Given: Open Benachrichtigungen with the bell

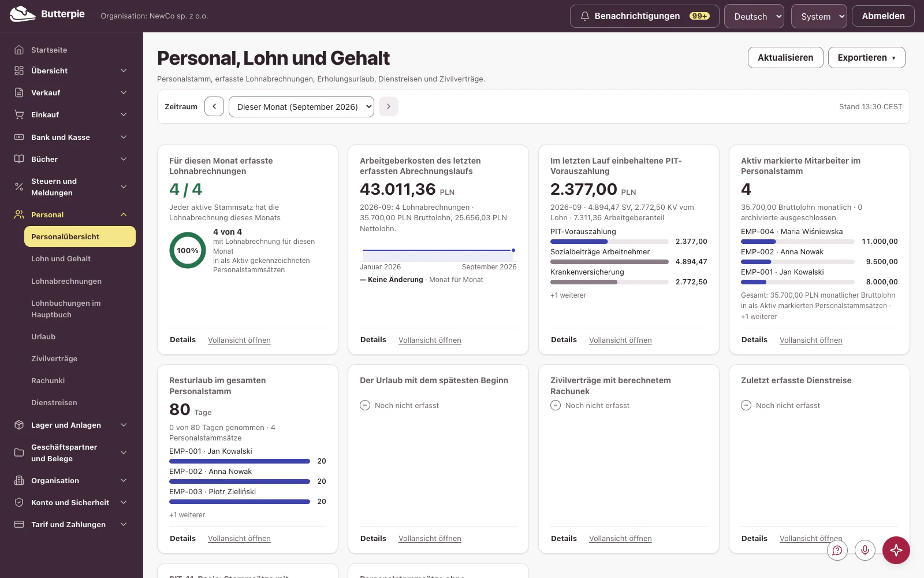Looking at the screenshot, I should point(644,16).
